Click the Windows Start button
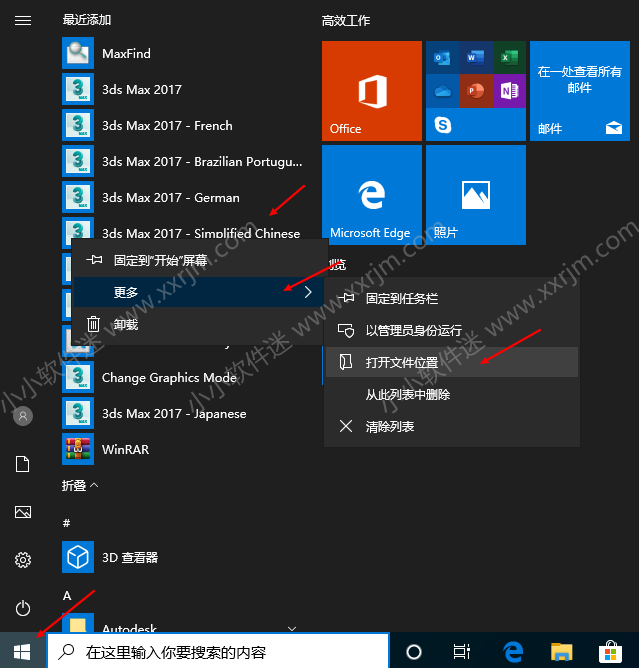Screen dimensions: 639x668 tap(23, 652)
